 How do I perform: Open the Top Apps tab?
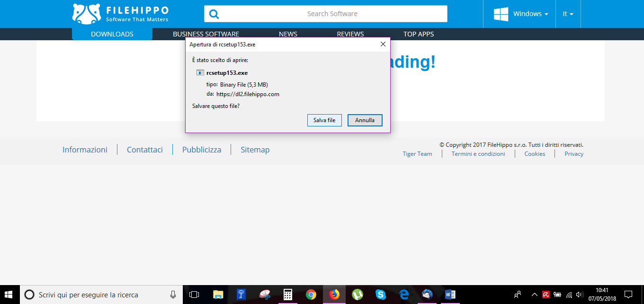pyautogui.click(x=419, y=34)
